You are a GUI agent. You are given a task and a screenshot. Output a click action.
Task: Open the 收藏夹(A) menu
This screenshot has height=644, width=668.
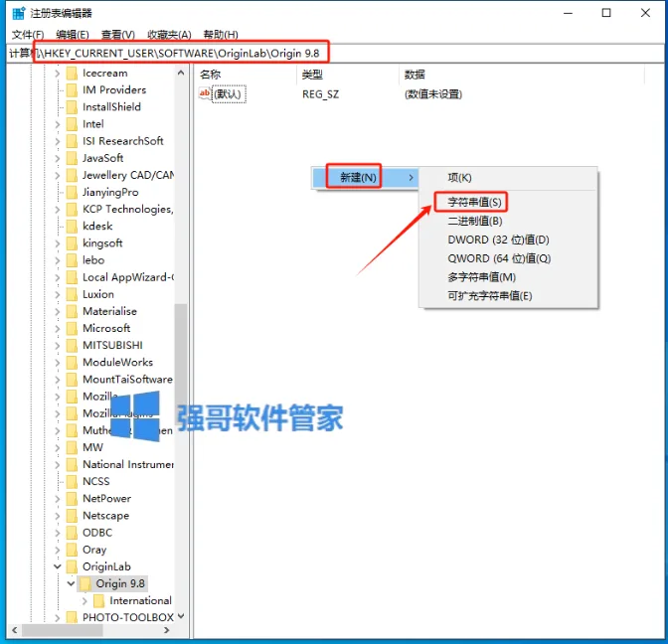[x=169, y=35]
